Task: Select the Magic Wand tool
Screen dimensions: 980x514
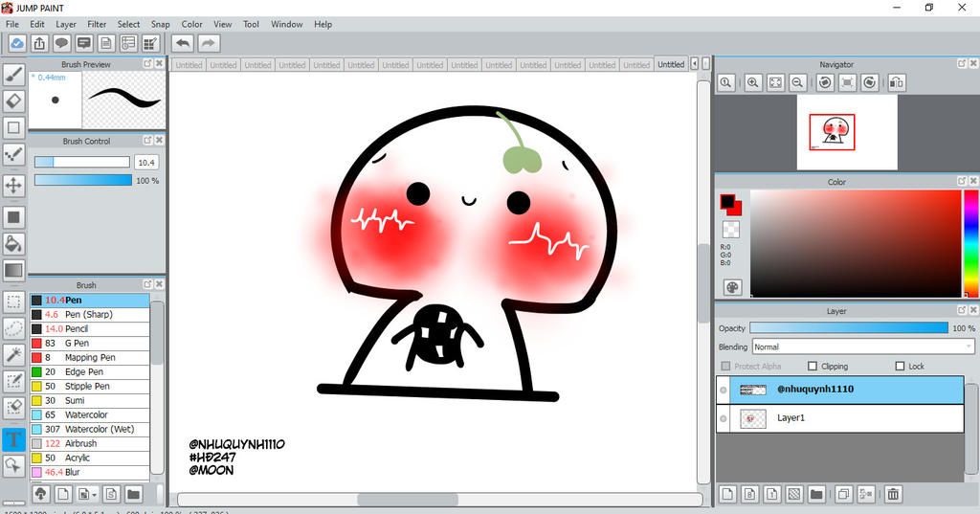Action: [13, 354]
